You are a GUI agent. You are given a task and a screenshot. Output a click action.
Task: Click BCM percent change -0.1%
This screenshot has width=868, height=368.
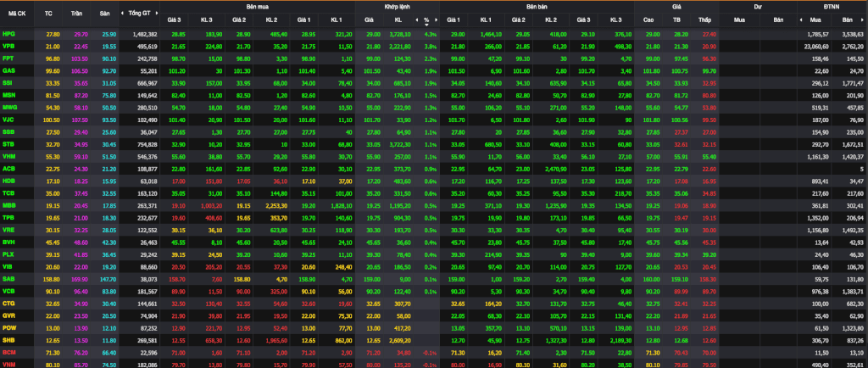pyautogui.click(x=430, y=351)
